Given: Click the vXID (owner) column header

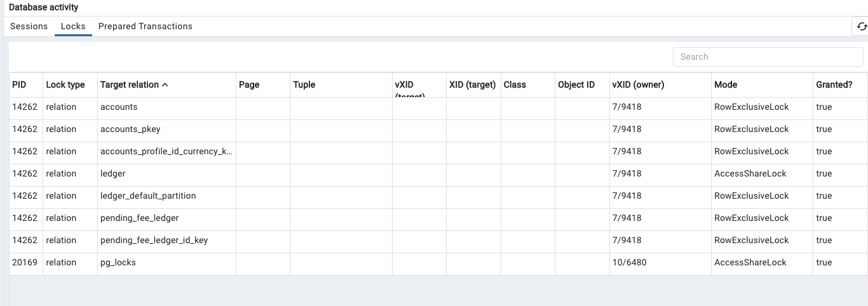Looking at the screenshot, I should coord(638,85).
